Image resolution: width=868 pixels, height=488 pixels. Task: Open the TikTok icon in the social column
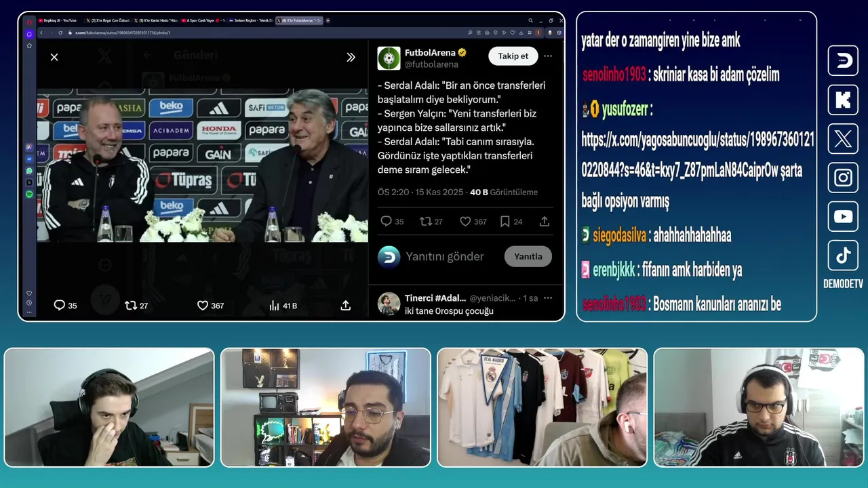point(843,255)
